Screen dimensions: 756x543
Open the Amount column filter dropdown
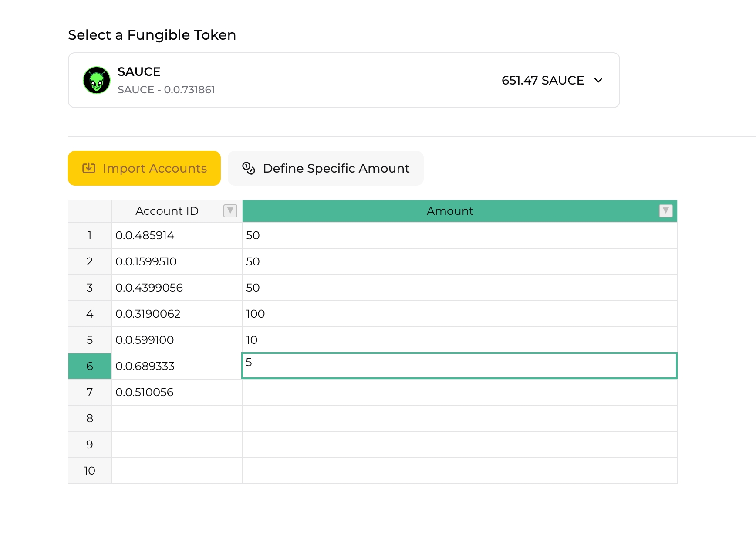[665, 211]
